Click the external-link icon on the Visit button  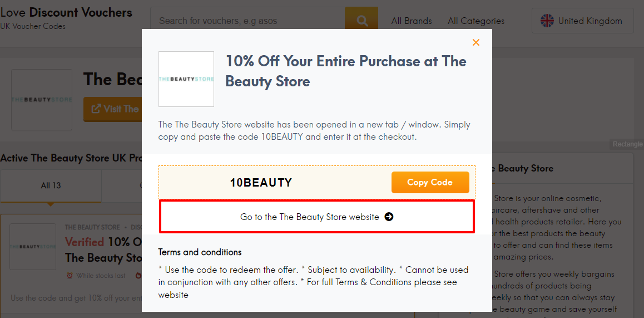(x=96, y=109)
